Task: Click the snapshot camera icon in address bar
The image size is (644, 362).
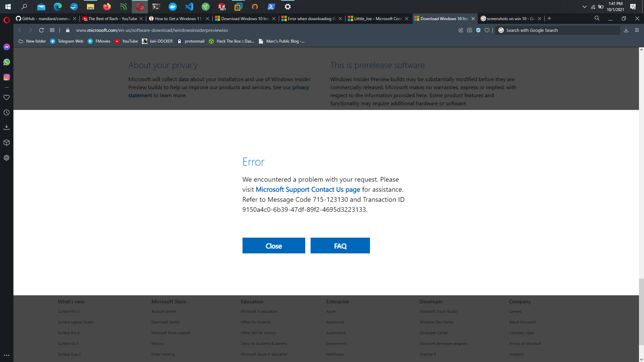Action: pos(470,30)
